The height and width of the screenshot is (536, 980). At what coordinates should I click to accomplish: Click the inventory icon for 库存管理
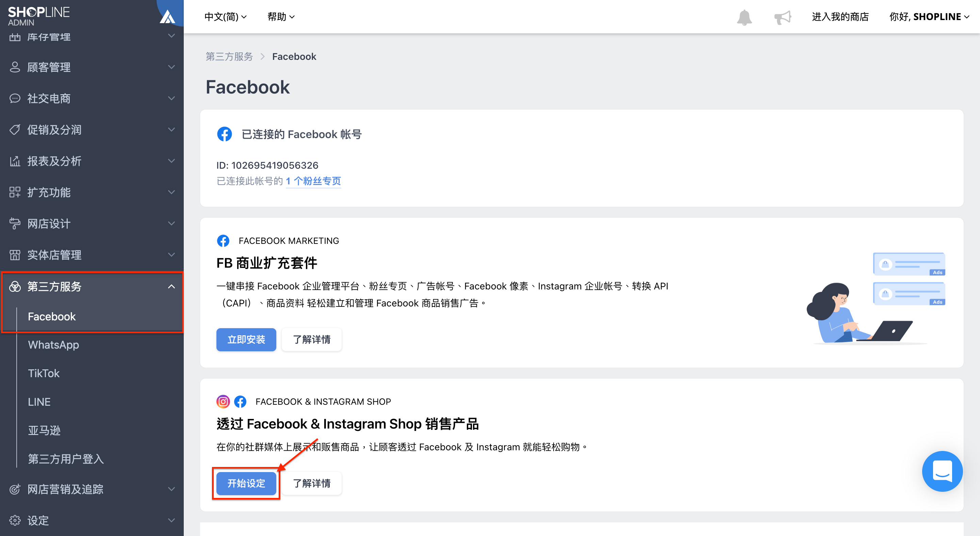coord(15,37)
